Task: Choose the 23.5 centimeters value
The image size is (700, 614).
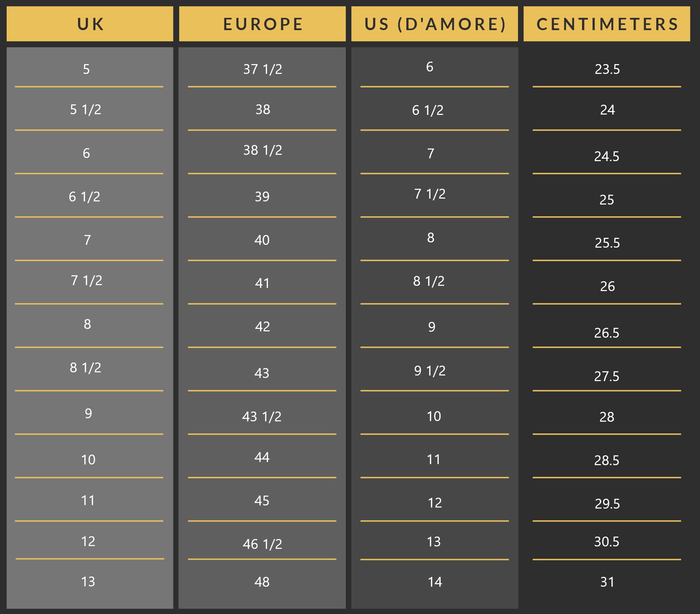Action: (x=607, y=69)
